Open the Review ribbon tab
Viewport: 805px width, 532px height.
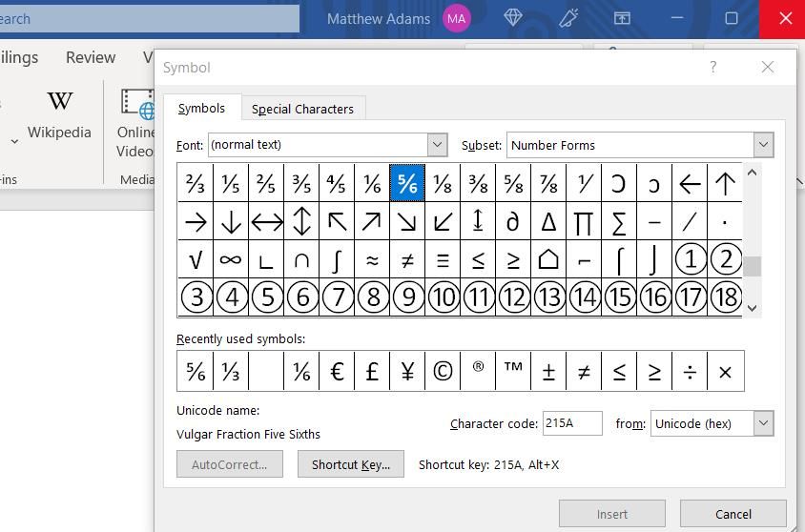tap(91, 57)
